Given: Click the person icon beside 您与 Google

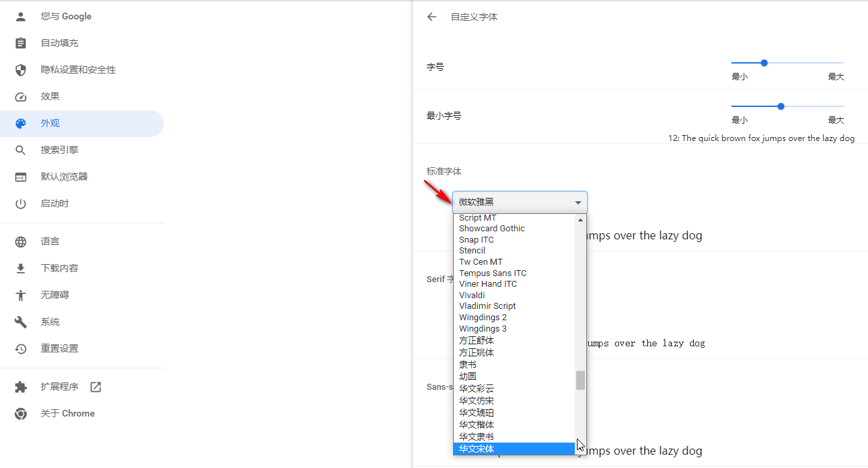Looking at the screenshot, I should (21, 16).
